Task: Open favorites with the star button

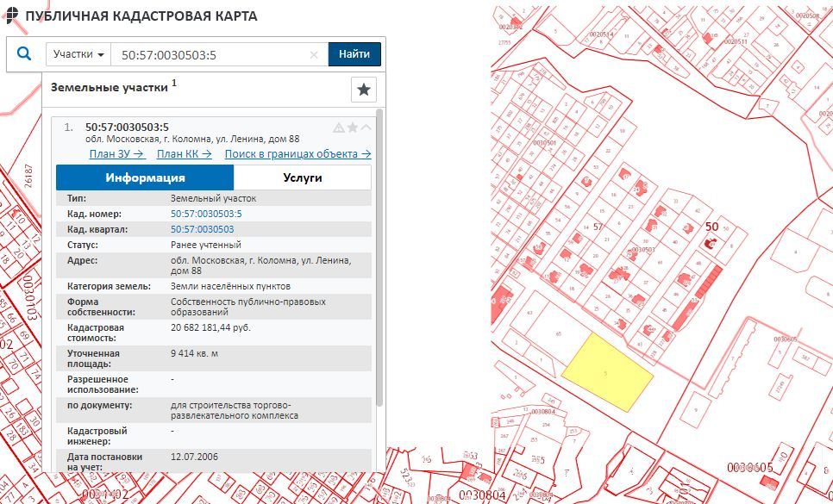Action: (364, 89)
